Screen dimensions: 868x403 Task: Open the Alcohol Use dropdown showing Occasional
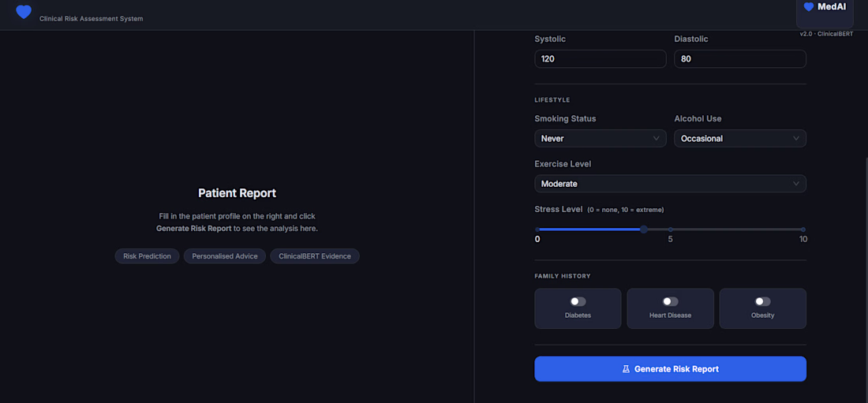740,138
